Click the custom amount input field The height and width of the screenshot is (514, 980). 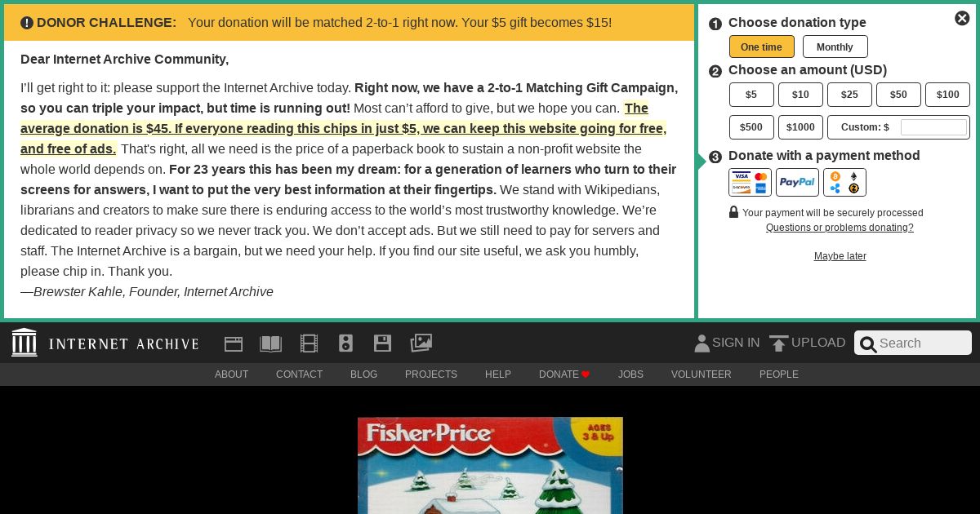pos(933,127)
